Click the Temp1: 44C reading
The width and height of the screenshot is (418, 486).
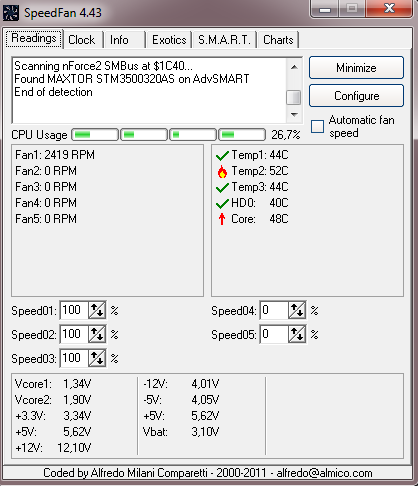260,155
